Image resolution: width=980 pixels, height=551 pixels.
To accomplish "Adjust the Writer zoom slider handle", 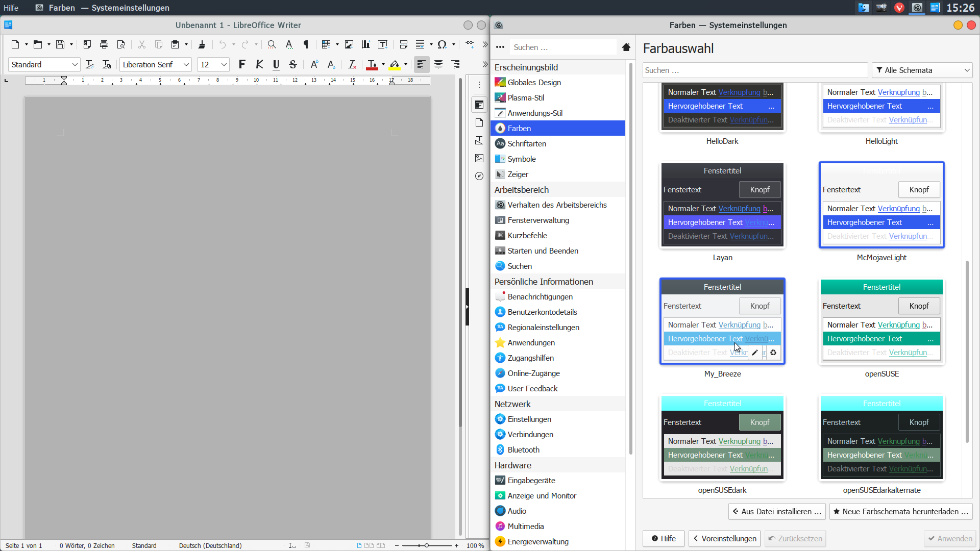I will 427,545.
